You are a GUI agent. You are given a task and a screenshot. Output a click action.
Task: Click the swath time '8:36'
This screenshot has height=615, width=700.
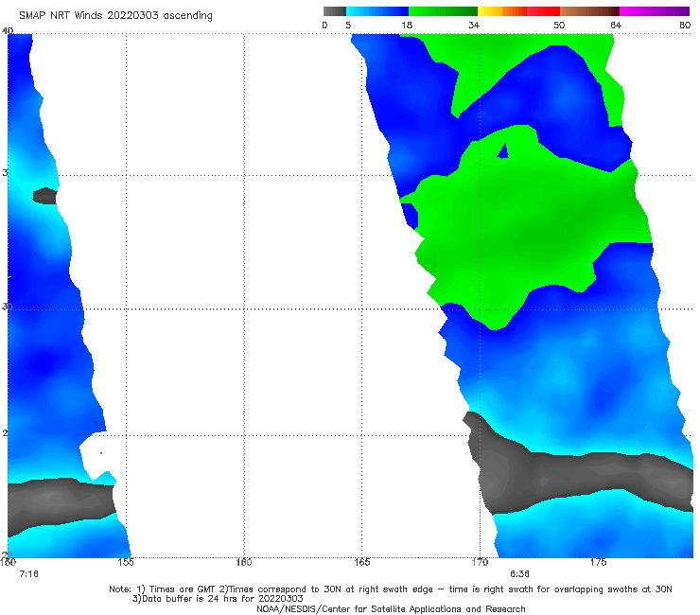click(519, 574)
